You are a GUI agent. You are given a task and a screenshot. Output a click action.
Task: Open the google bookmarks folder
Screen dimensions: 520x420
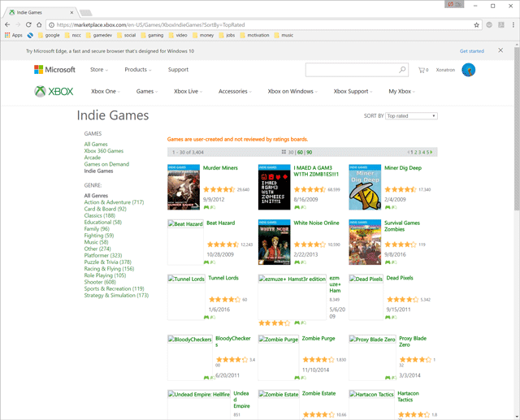coord(49,35)
